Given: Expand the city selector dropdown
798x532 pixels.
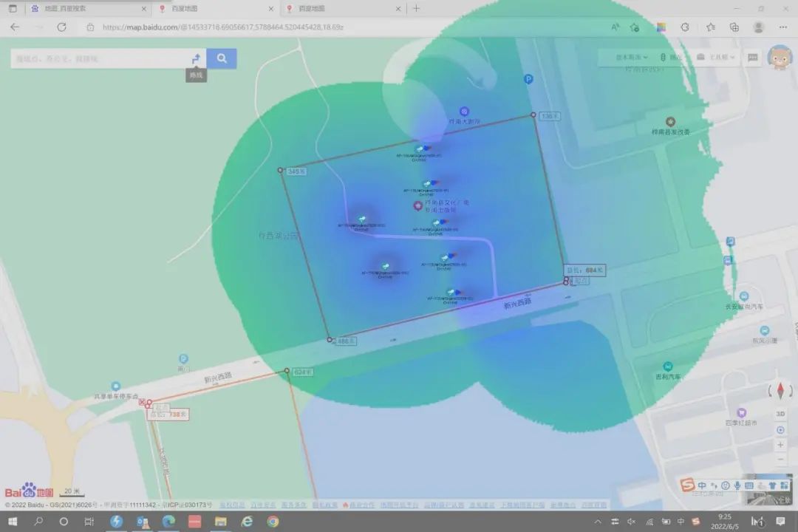Looking at the screenshot, I should pos(632,57).
